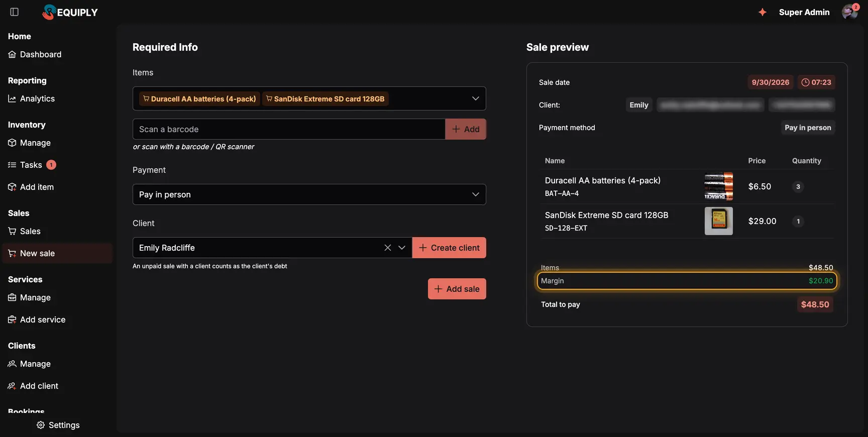Viewport: 868px width, 437px height.
Task: Expand the Client dropdown chevron
Action: (x=402, y=248)
